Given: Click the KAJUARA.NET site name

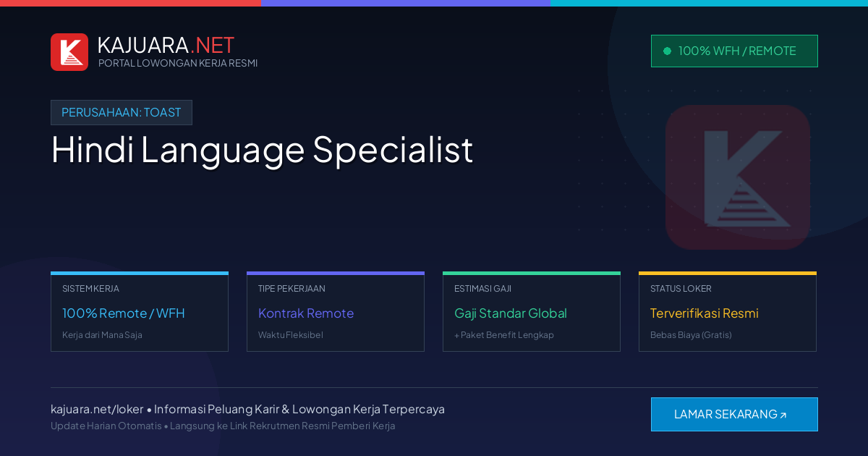Looking at the screenshot, I should pyautogui.click(x=166, y=45).
